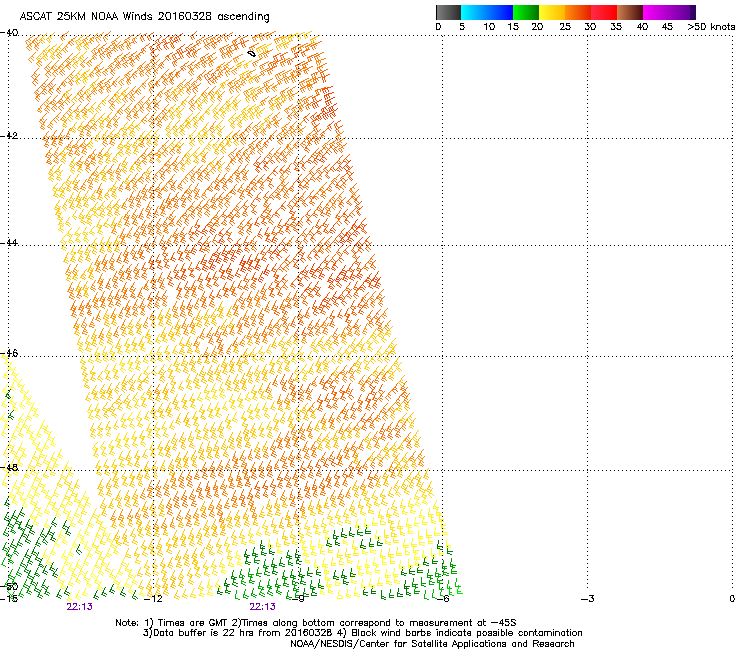Click the latitude label '-40'
Screen dimensions: 740x650
pos(9,33)
